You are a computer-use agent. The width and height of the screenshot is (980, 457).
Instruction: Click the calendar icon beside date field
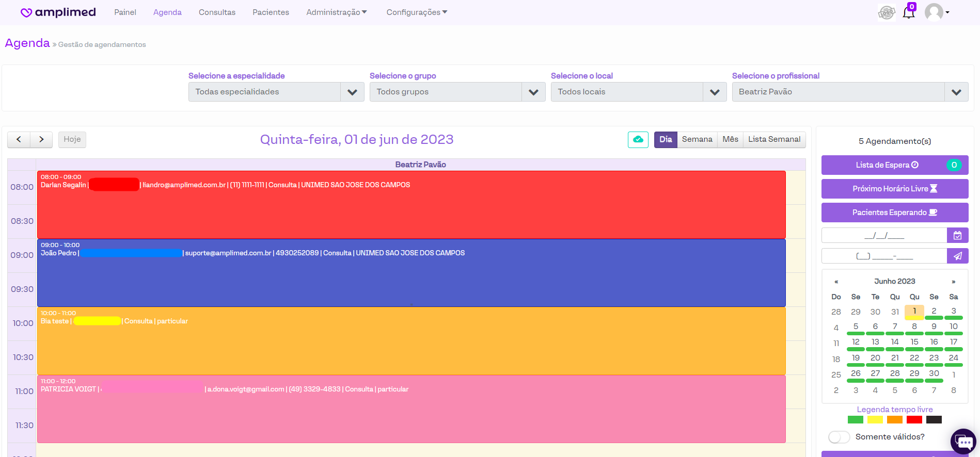[957, 236]
